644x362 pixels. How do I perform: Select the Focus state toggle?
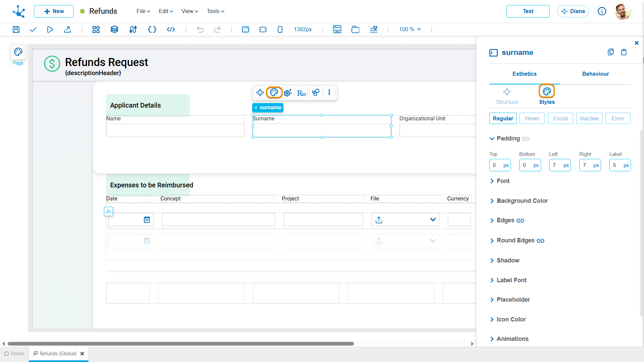pyautogui.click(x=560, y=118)
